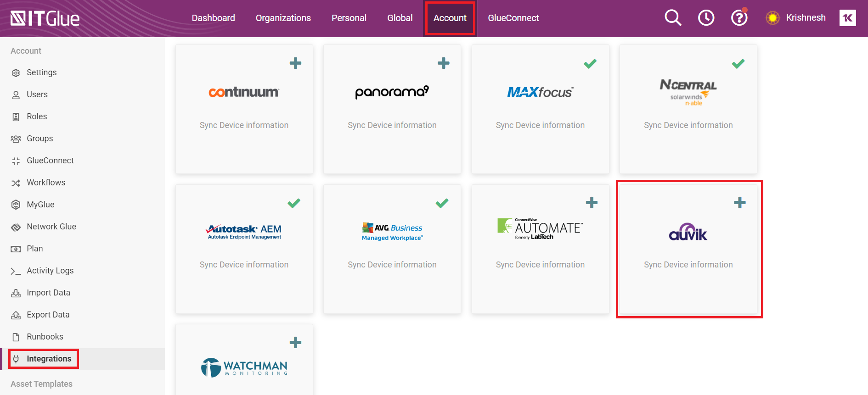Open Runbooks in the sidebar
Image resolution: width=868 pixels, height=395 pixels.
[x=45, y=337]
